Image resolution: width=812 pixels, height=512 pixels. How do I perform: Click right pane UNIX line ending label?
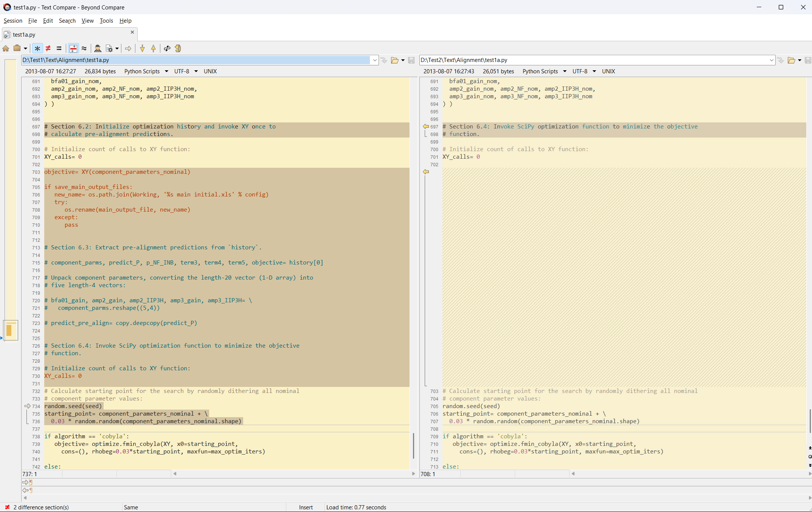(x=609, y=71)
